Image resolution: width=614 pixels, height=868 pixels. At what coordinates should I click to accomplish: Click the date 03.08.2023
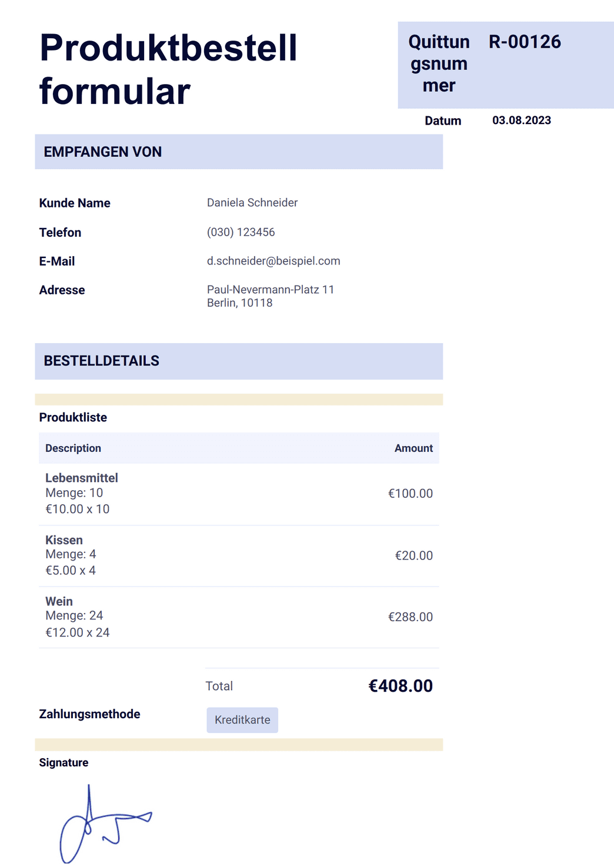(522, 120)
